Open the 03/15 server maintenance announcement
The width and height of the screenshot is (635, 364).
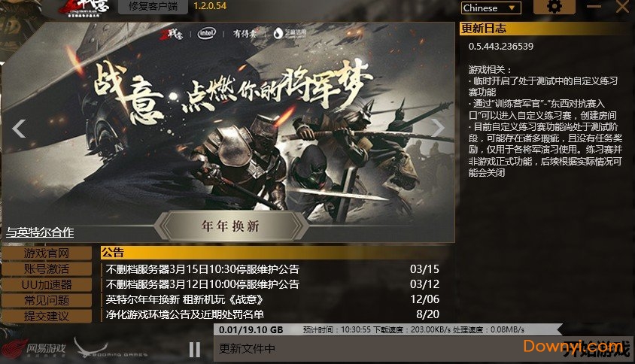272,268
